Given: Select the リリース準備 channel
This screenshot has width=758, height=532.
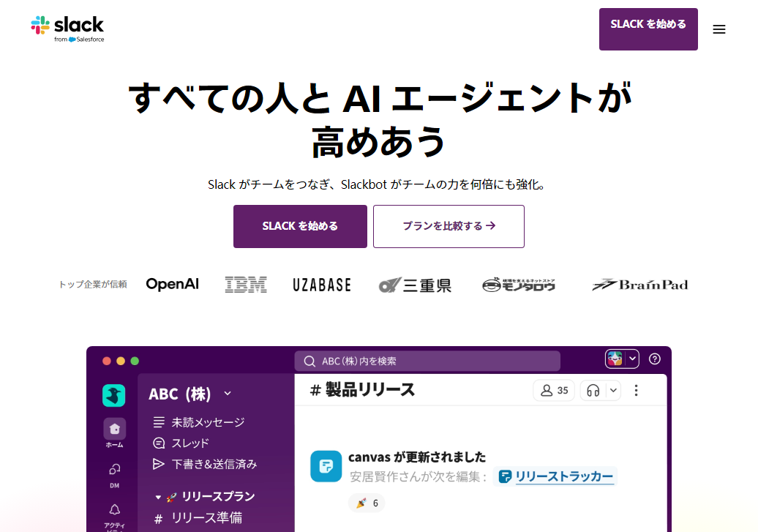Looking at the screenshot, I should (x=198, y=518).
